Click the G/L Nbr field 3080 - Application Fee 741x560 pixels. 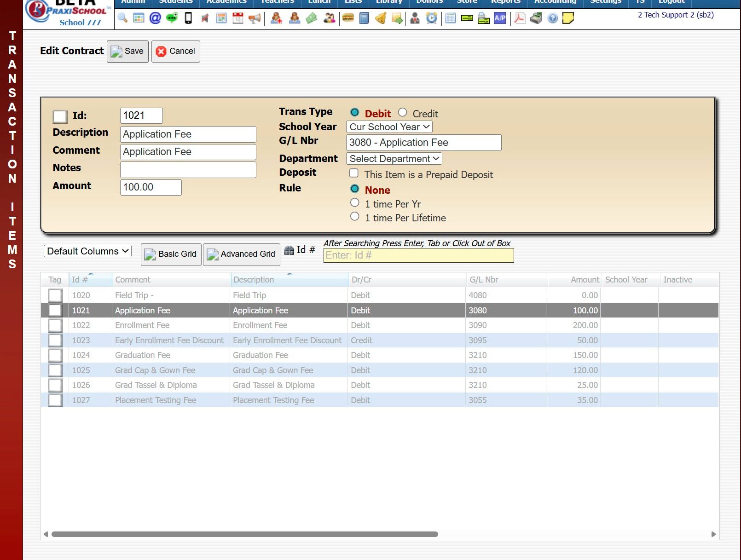coord(423,143)
